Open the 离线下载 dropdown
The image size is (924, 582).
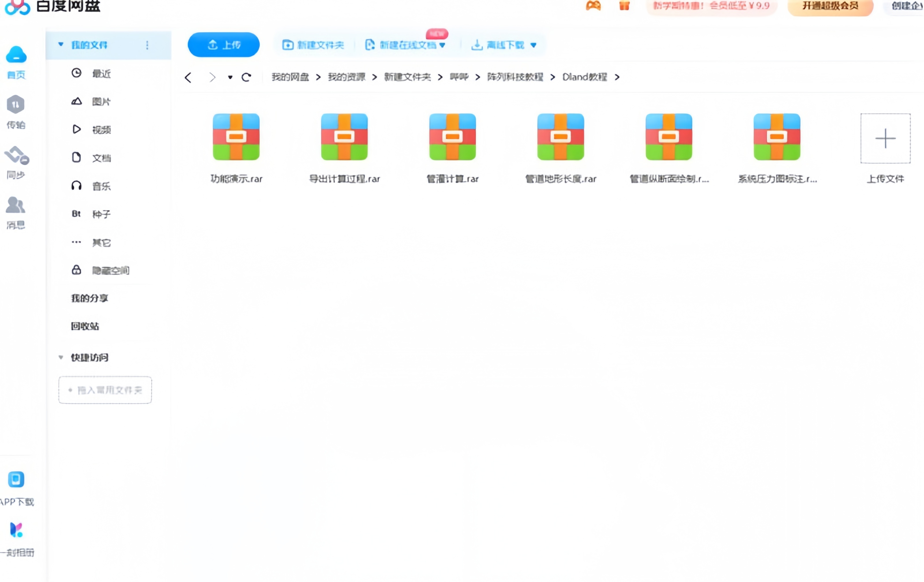pyautogui.click(x=533, y=45)
